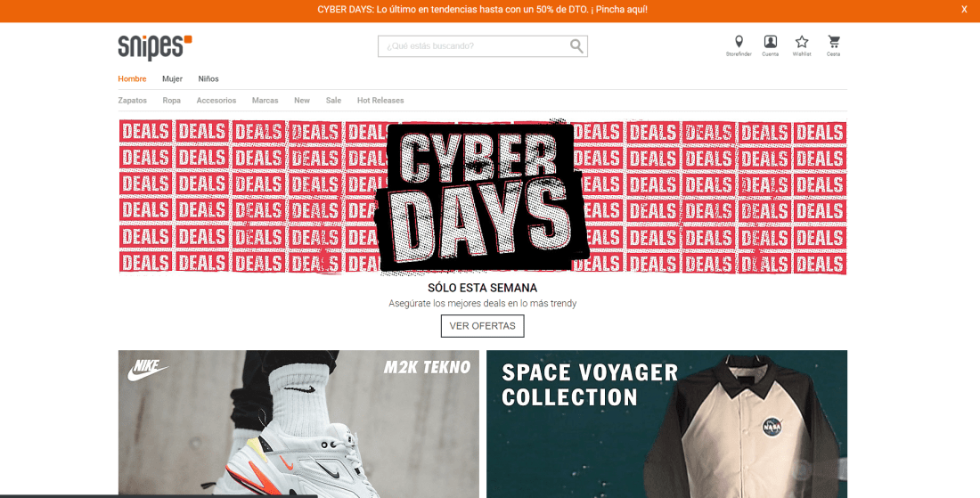Screen dimensions: 980x498
Task: Go to home via Snipes logo
Action: coord(155,47)
